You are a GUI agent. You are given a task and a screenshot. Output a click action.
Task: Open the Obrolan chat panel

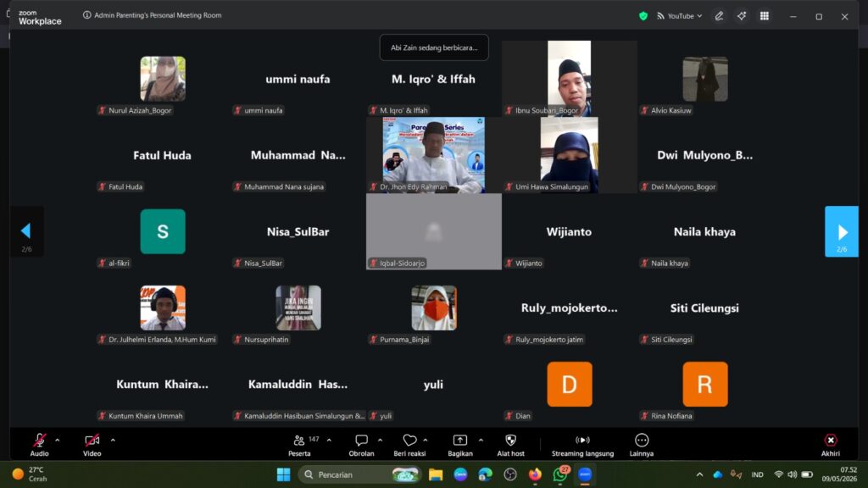pos(361,445)
